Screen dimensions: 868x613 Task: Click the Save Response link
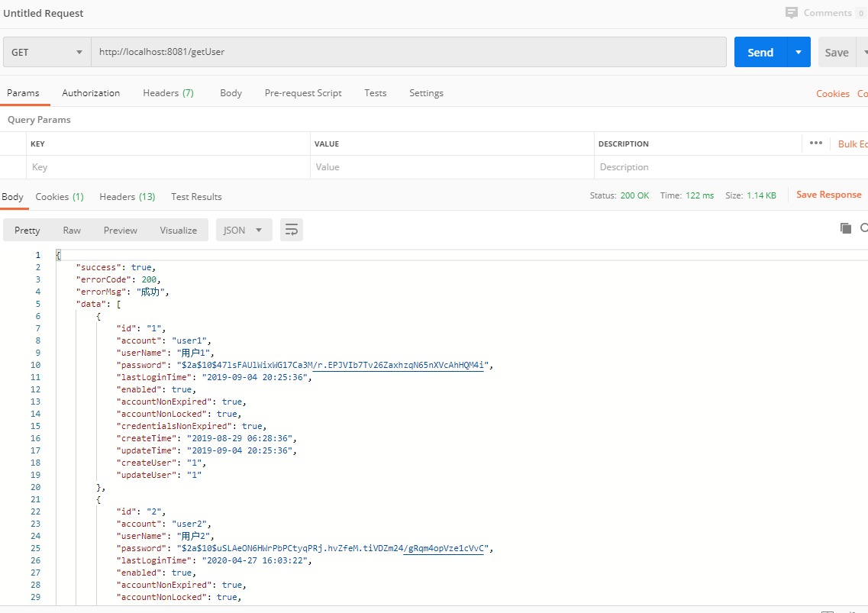pos(828,195)
